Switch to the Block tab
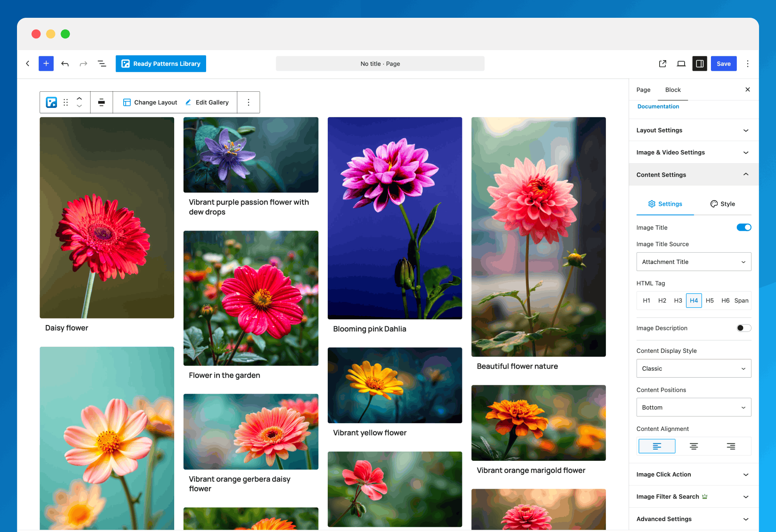Image resolution: width=776 pixels, height=532 pixels. coord(673,90)
